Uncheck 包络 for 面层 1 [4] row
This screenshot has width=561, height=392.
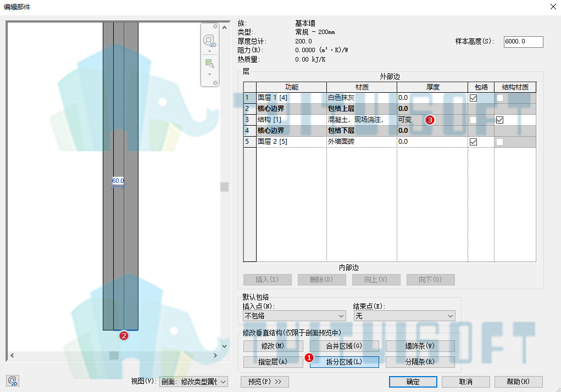pos(473,98)
